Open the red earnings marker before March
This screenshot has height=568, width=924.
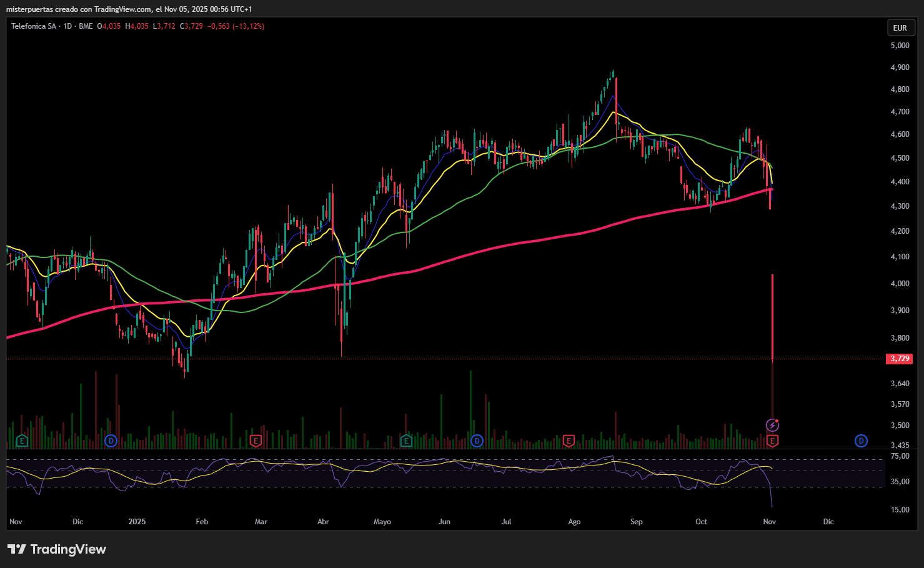[x=255, y=441]
